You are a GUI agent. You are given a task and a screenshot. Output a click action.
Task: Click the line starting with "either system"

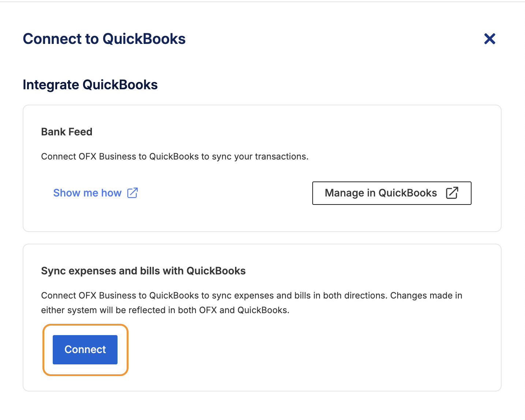(x=165, y=310)
